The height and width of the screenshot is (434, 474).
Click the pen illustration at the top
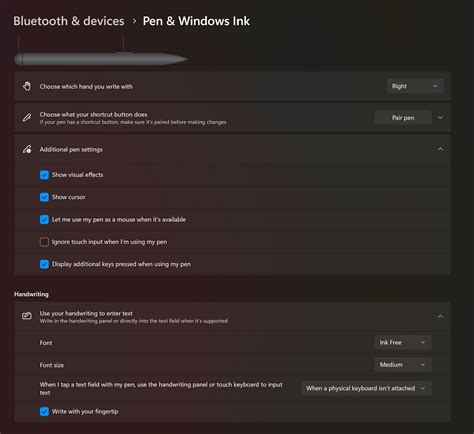tap(101, 59)
